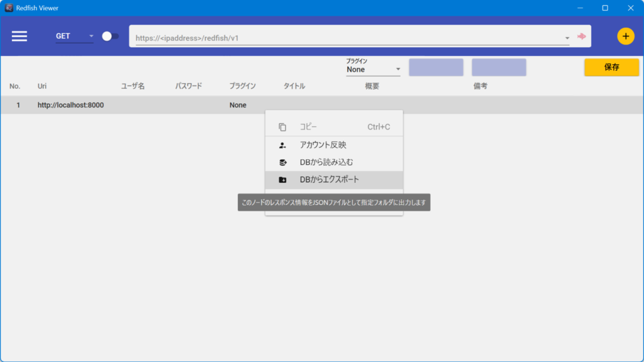Viewport: 644px width, 362px height.
Task: Click the ユーザ名 column header
Action: (x=133, y=86)
